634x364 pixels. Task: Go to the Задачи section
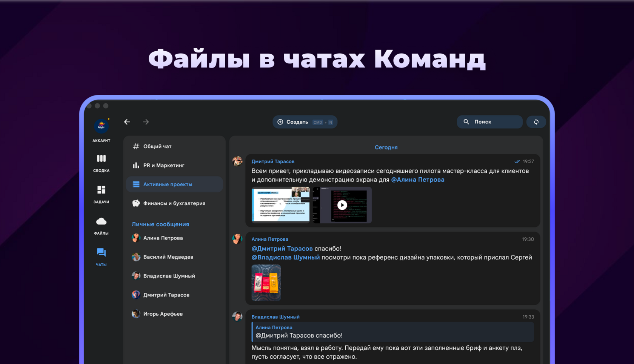click(101, 194)
